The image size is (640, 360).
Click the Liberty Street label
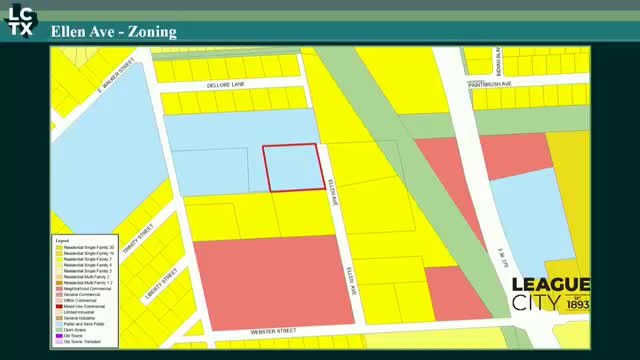[x=161, y=283]
